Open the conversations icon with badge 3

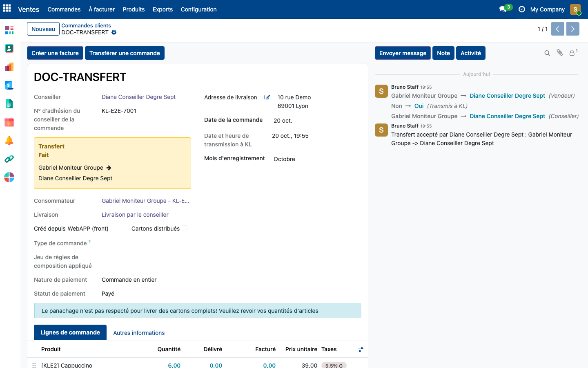tap(505, 9)
